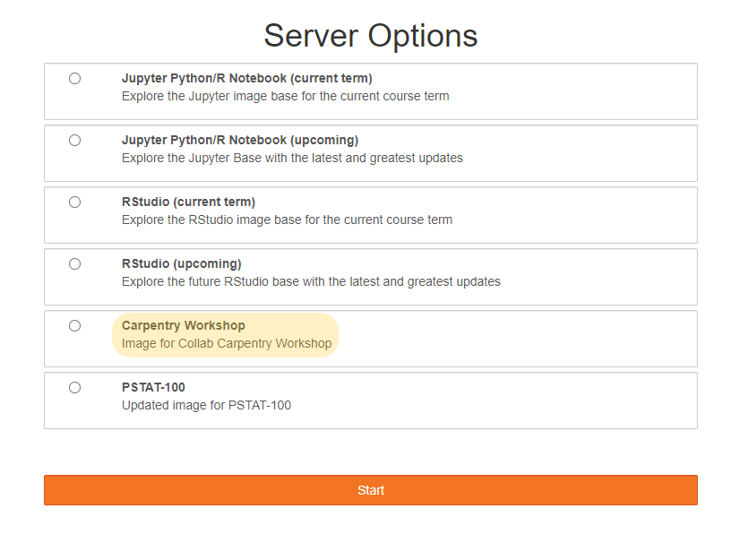Image resolution: width=731 pixels, height=560 pixels.
Task: Click 'Explore the future RStudio base' description
Action: point(311,281)
